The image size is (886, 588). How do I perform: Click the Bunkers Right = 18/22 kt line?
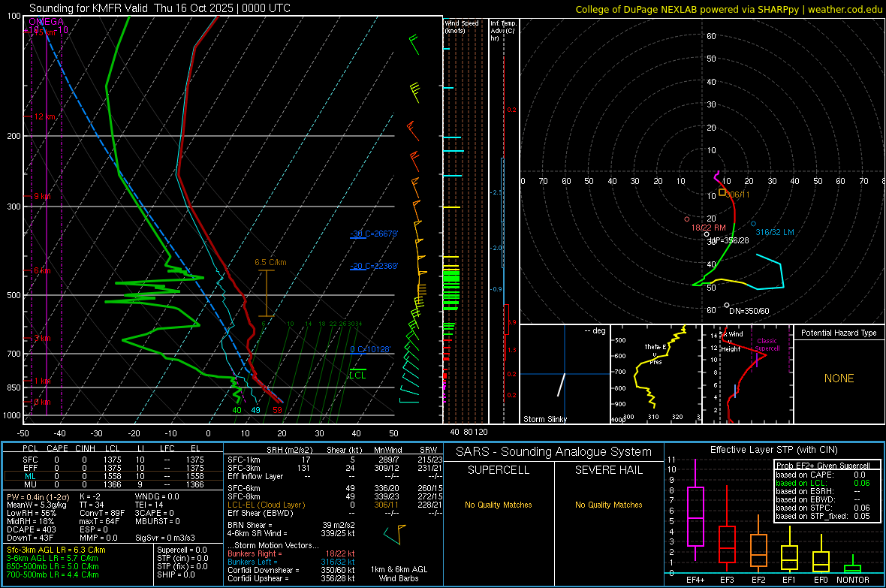(x=291, y=553)
